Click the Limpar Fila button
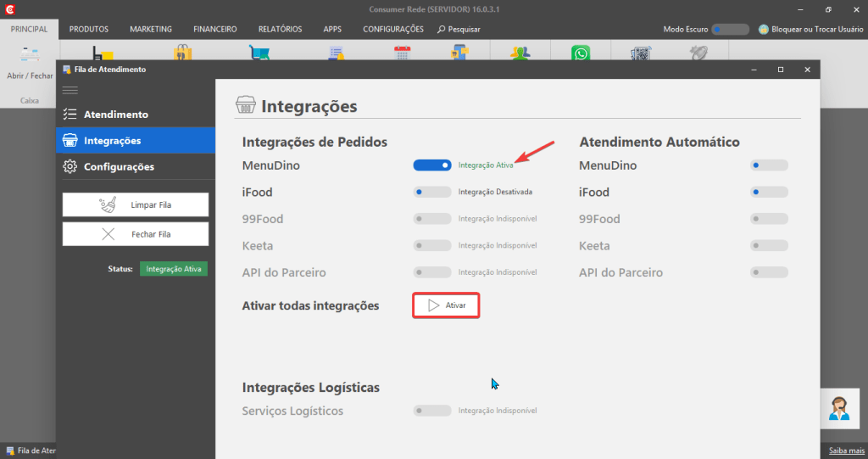 point(136,204)
